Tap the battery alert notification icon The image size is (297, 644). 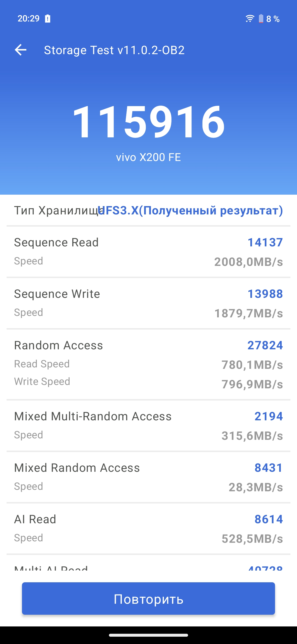(x=48, y=19)
